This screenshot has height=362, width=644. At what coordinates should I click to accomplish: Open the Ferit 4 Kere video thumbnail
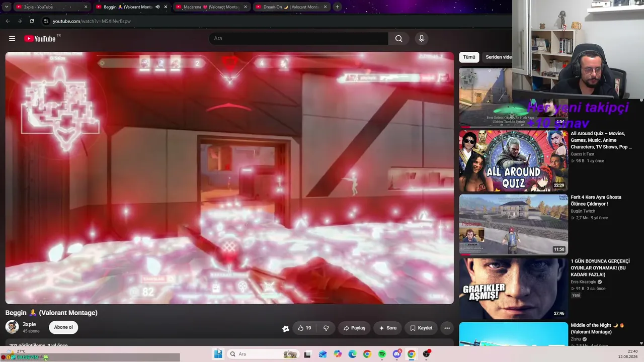tap(513, 225)
